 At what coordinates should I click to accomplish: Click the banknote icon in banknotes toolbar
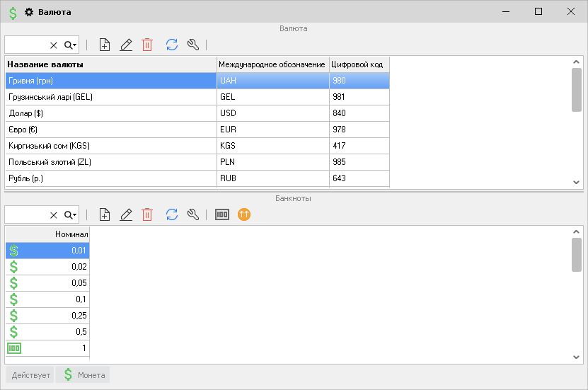pos(223,214)
